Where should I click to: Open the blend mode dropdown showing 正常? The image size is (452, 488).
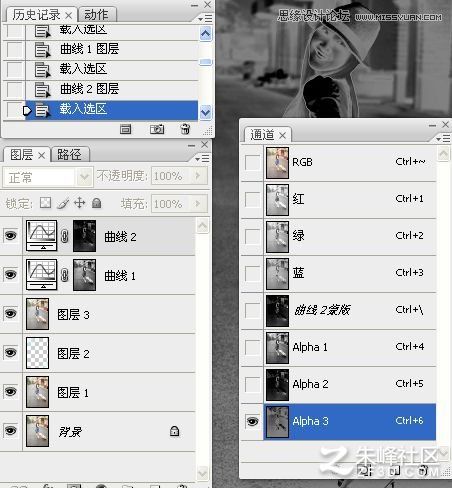click(x=48, y=177)
